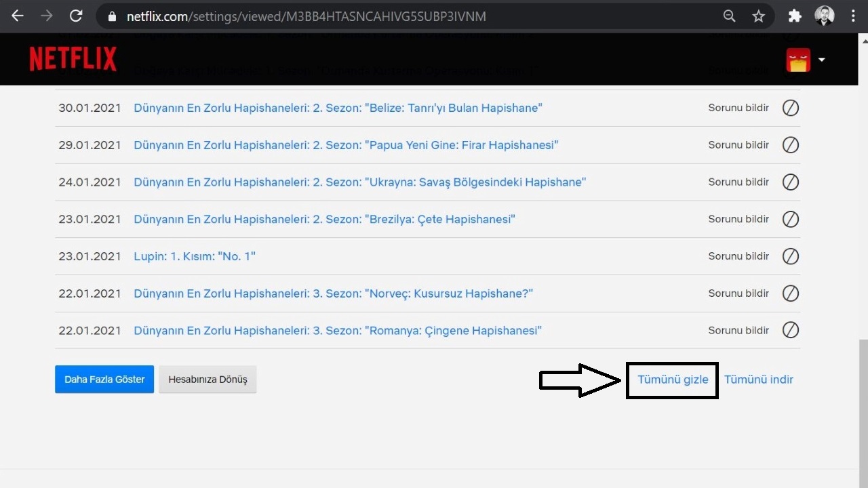Screen dimensions: 868x488
Task: Report problem for the Romanya episode
Action: (738, 330)
